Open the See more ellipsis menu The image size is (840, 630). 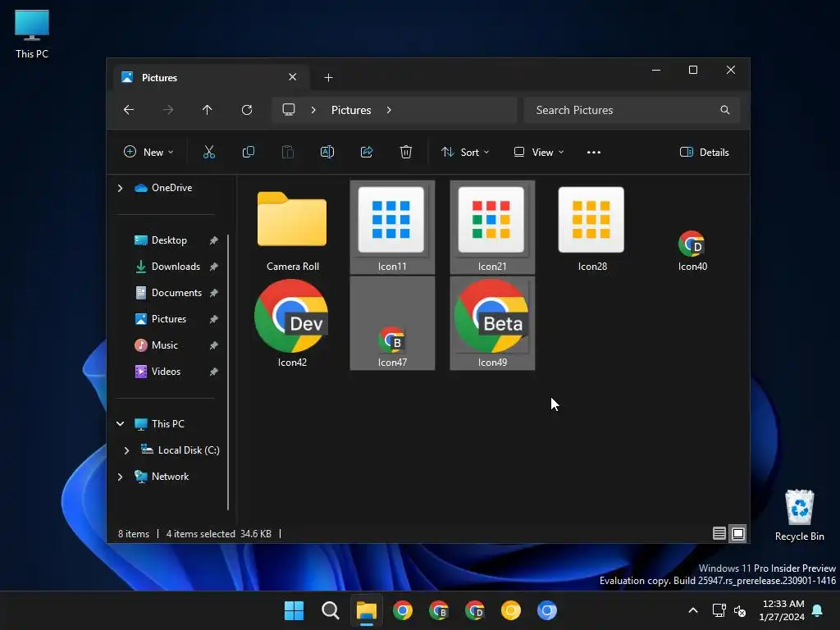tap(594, 152)
